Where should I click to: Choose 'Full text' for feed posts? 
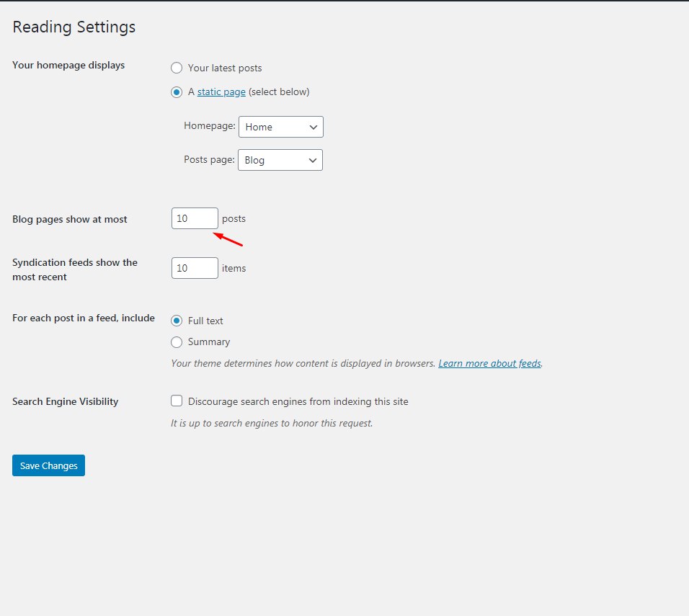tap(176, 321)
